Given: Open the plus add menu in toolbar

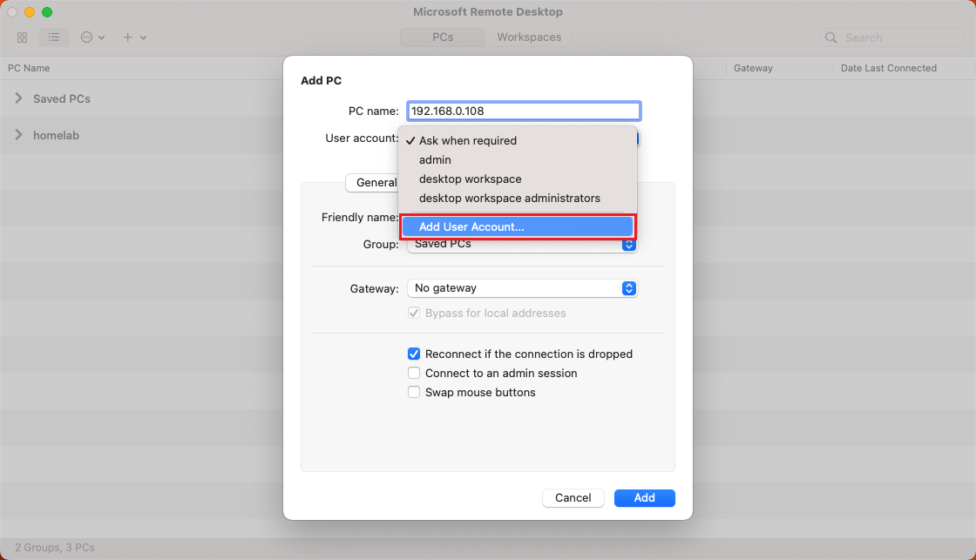Looking at the screenshot, I should (134, 37).
